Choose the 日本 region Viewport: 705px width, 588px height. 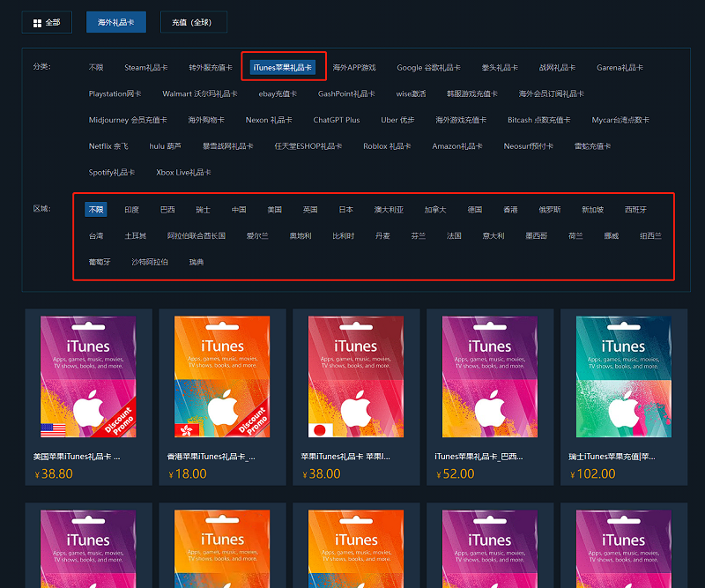click(345, 210)
